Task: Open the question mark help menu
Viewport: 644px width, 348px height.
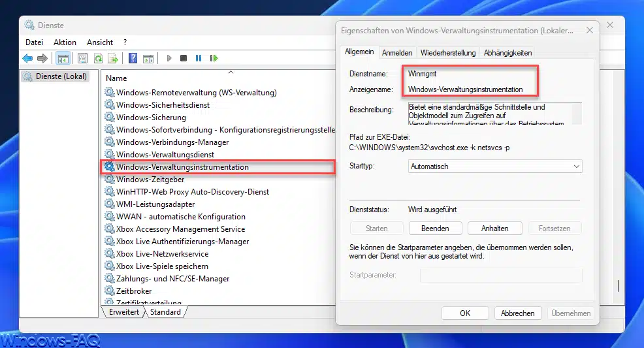Action: 125,42
